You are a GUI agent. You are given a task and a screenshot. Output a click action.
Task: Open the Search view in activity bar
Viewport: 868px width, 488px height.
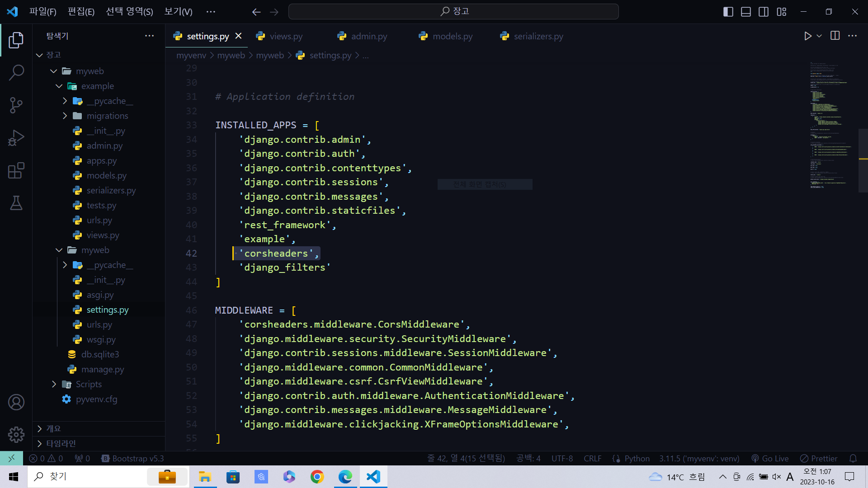pyautogui.click(x=16, y=72)
